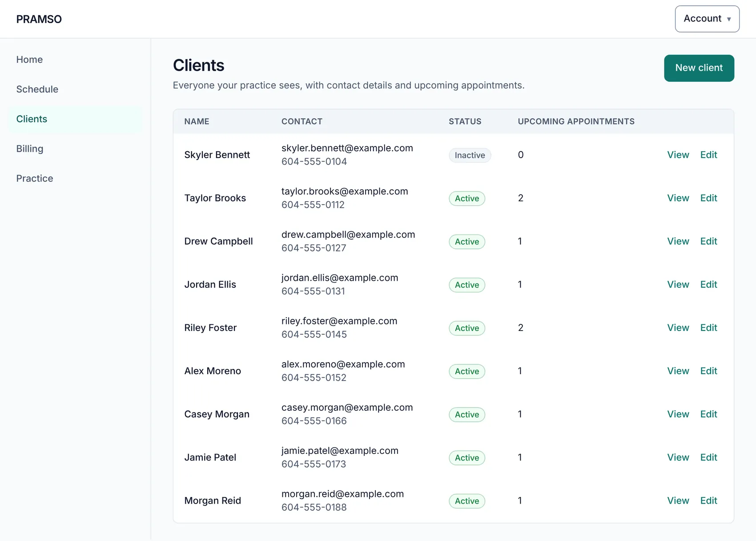The image size is (756, 541).
Task: Edit Casey Morgan's details
Action: coord(709,414)
